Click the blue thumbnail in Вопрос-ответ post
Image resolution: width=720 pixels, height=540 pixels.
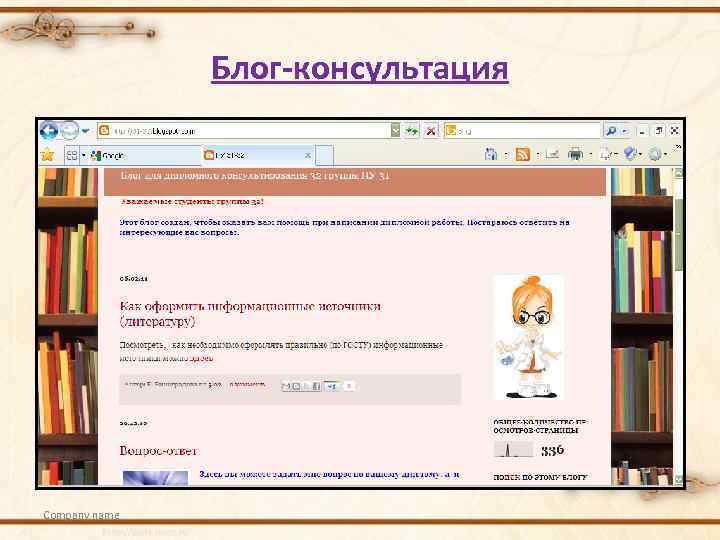tap(155, 478)
